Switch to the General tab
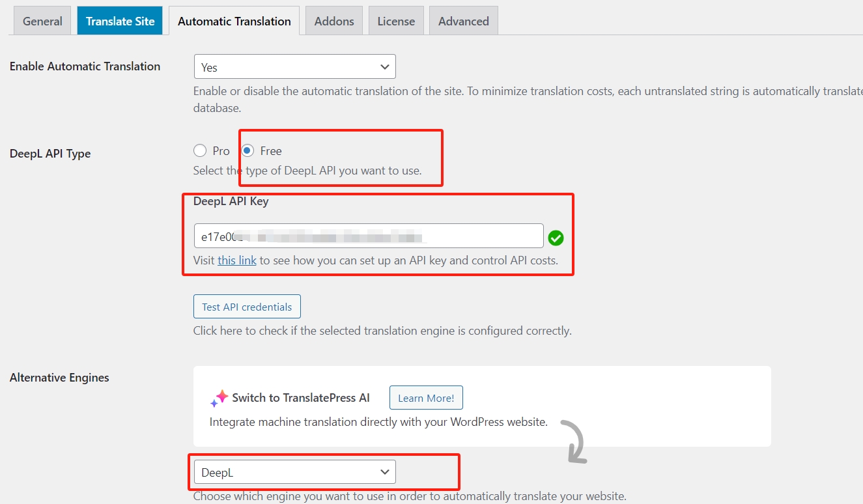Viewport: 863px width, 504px height. (42, 21)
